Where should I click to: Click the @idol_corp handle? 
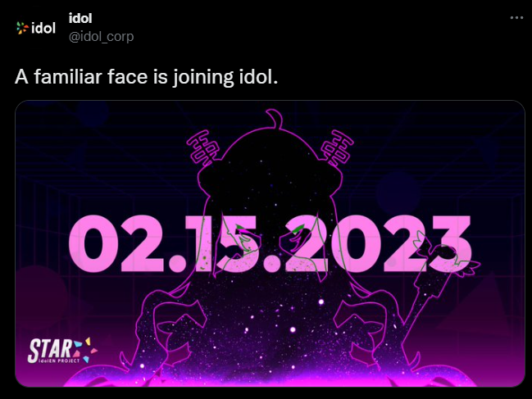point(101,37)
